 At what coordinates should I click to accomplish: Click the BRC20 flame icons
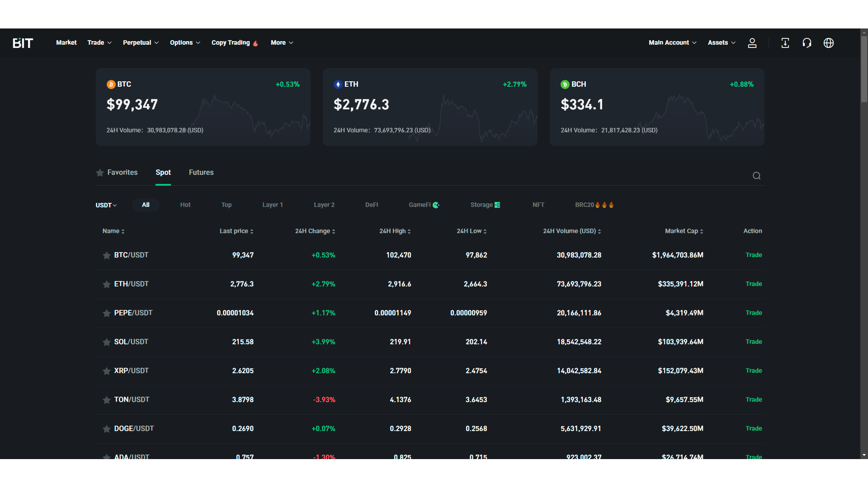click(x=604, y=205)
